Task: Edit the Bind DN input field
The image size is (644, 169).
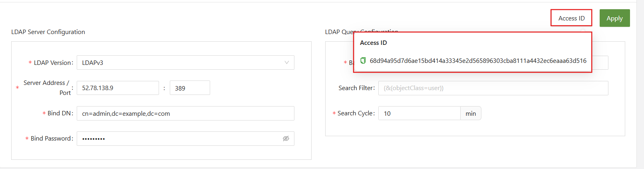Action: [x=185, y=113]
